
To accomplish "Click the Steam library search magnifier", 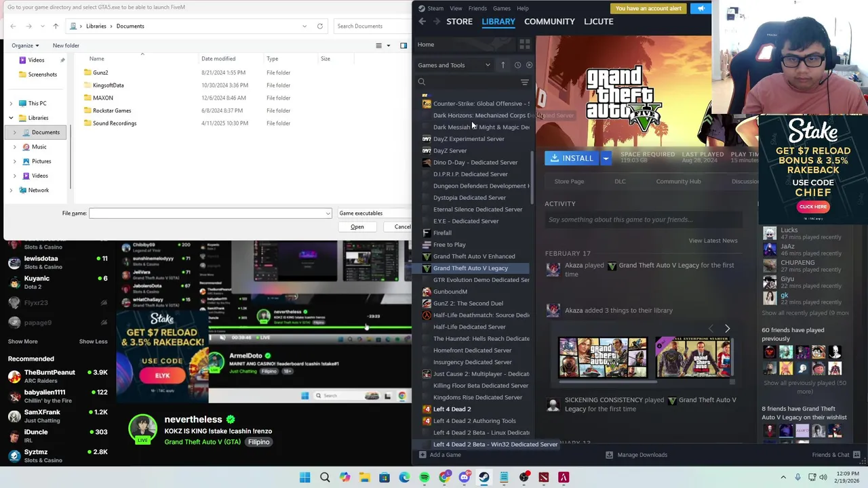I will (x=422, y=82).
